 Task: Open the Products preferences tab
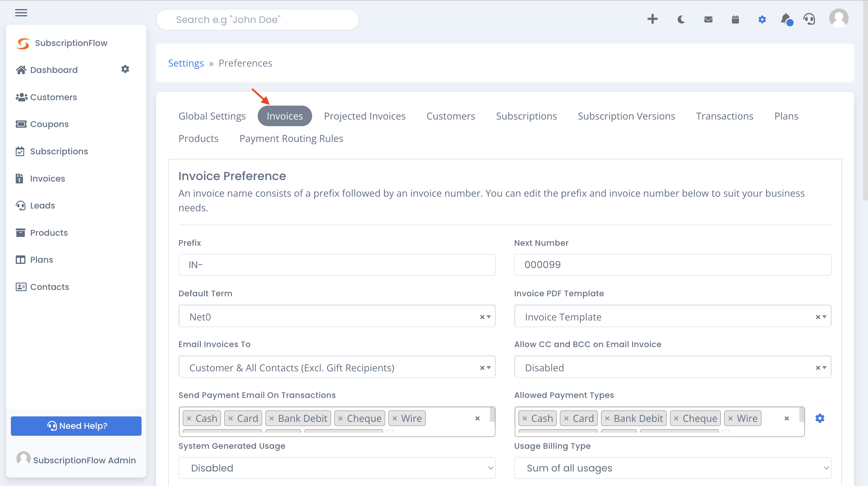coord(198,139)
